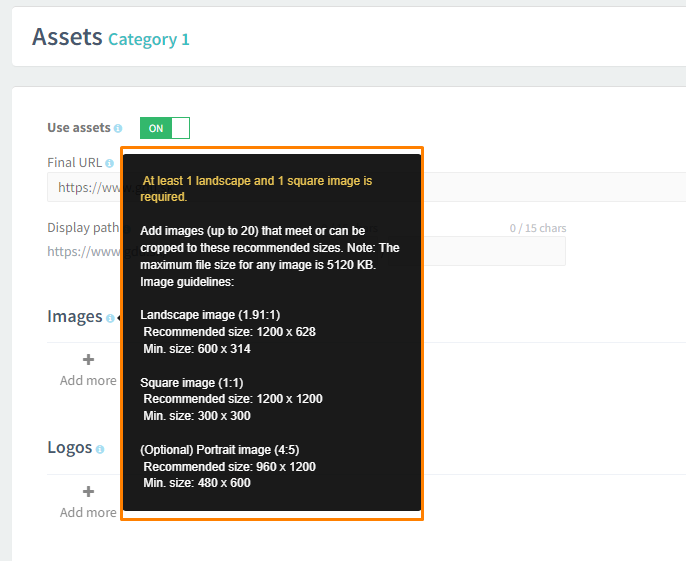
Task: Click the '0 / 15 chars' counter
Action: (x=537, y=229)
